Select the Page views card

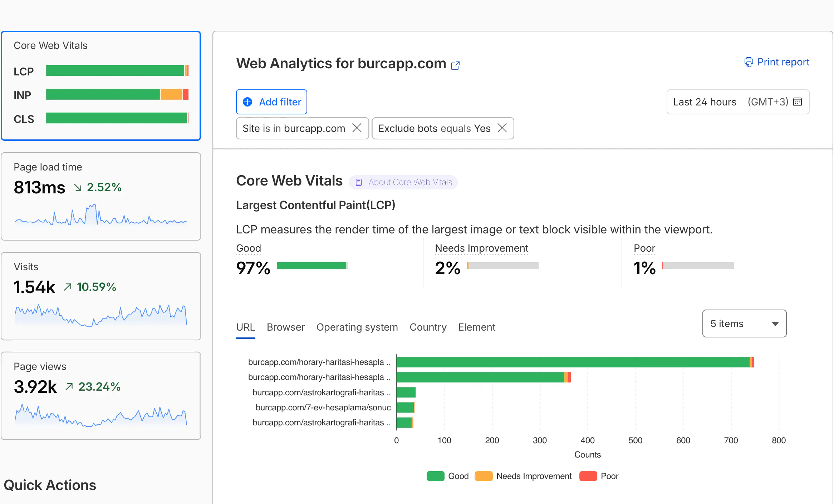[101, 396]
